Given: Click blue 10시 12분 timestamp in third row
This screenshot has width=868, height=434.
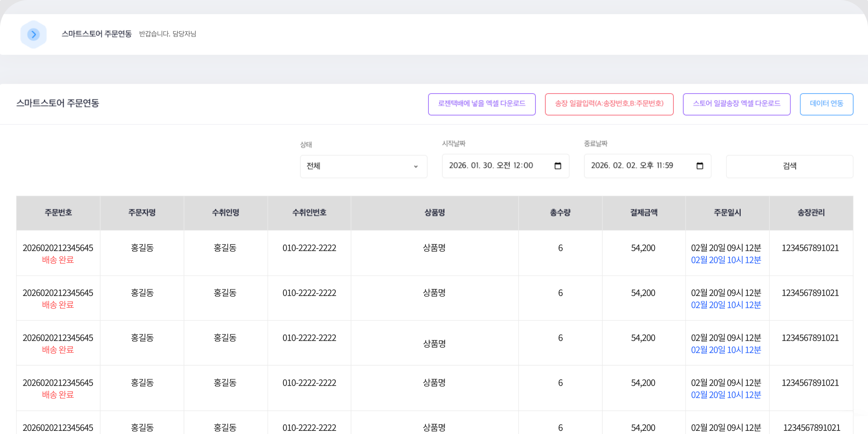Looking at the screenshot, I should pos(726,349).
